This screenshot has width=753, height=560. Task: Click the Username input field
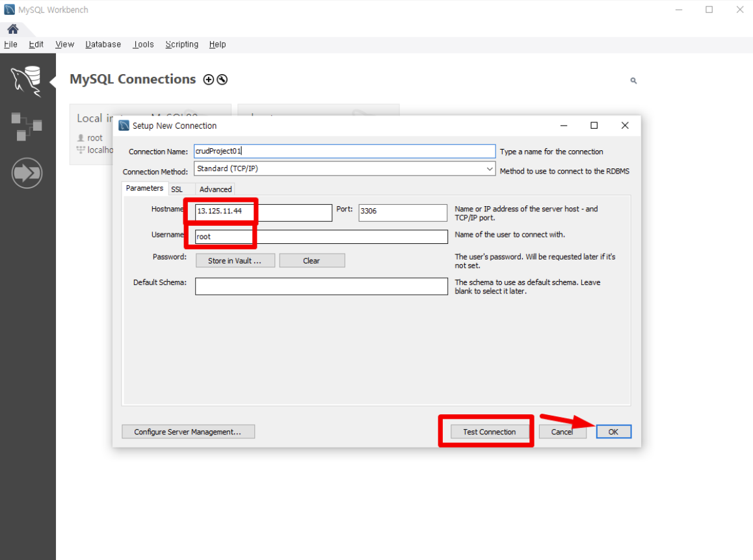click(321, 236)
